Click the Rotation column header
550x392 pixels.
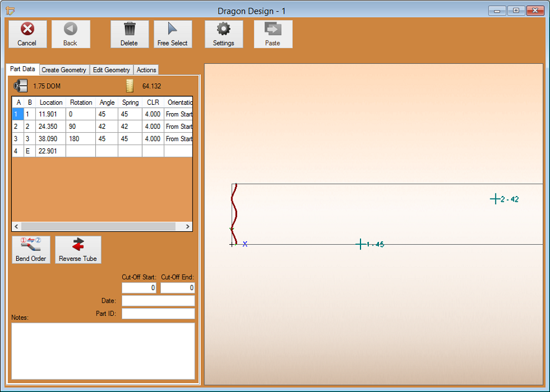point(80,102)
